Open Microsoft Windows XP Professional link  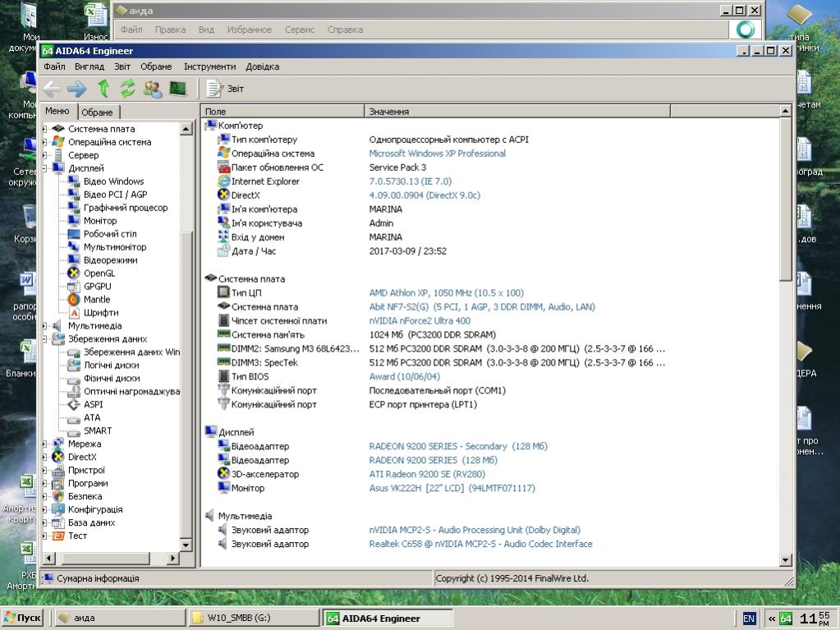(437, 154)
